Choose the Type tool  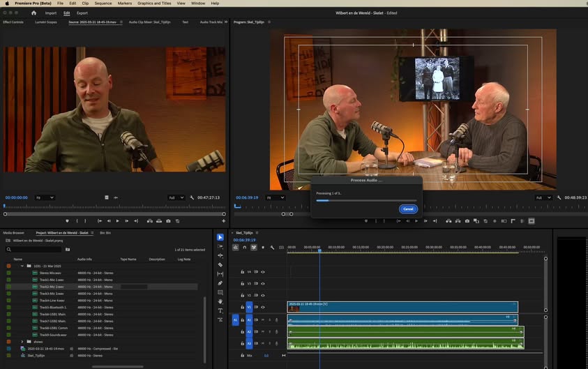220,310
